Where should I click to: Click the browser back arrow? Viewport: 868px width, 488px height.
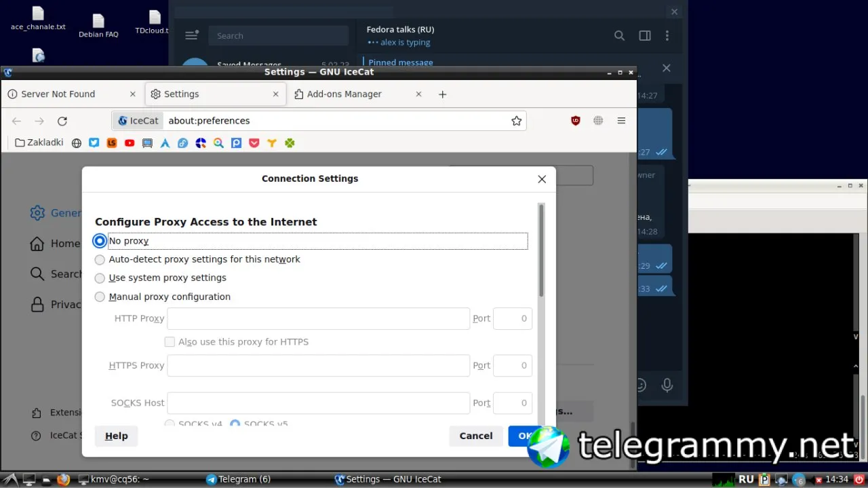click(x=16, y=121)
